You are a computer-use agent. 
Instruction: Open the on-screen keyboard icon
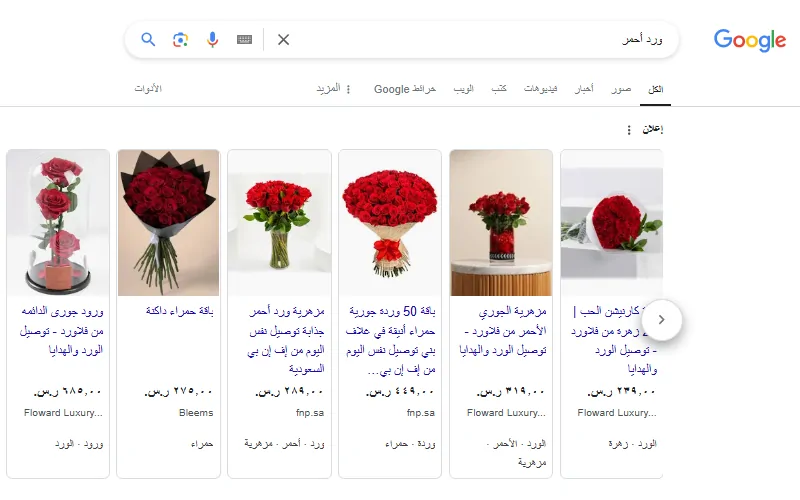click(244, 39)
